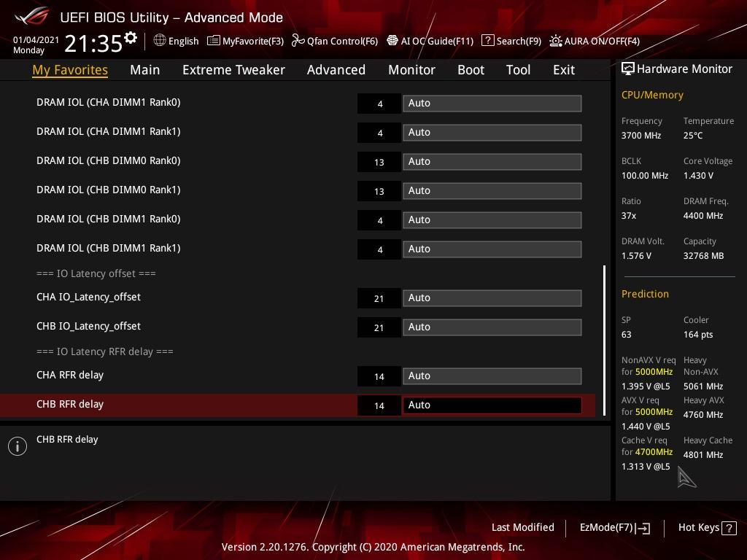
Task: Switch to the Monitor tab
Action: [x=411, y=70]
